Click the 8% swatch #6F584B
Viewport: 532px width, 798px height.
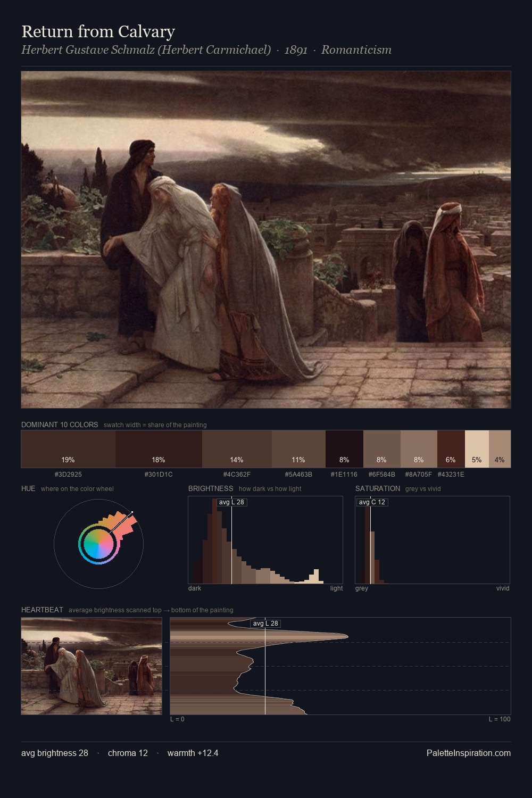click(x=382, y=449)
